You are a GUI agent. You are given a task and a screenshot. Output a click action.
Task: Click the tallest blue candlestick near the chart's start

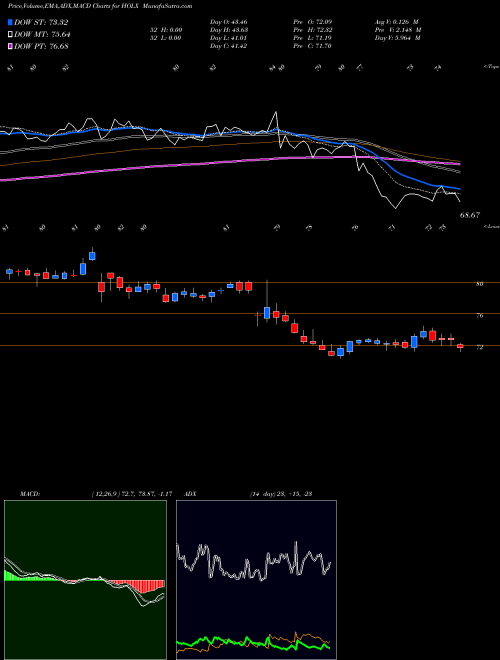[x=83, y=268]
